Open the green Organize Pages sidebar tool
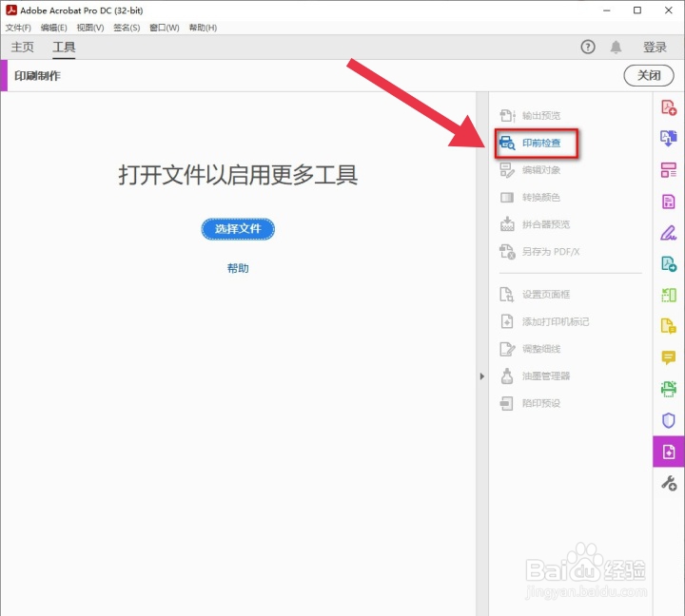Viewport: 685px width, 616px height. (669, 295)
